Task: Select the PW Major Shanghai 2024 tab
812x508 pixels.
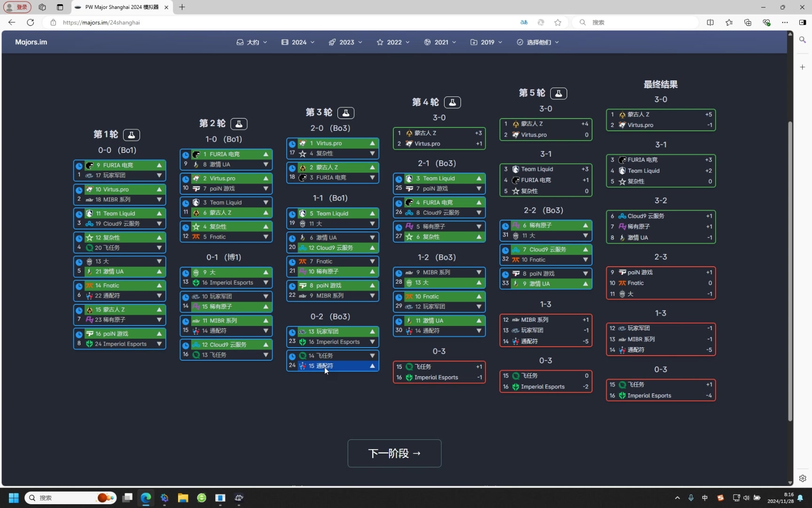Action: (122, 7)
